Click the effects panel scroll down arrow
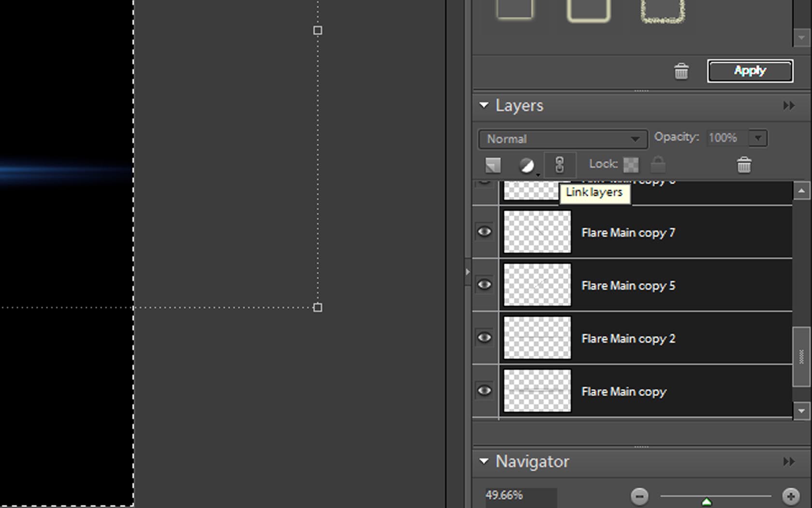Image resolution: width=812 pixels, height=508 pixels. (801, 38)
